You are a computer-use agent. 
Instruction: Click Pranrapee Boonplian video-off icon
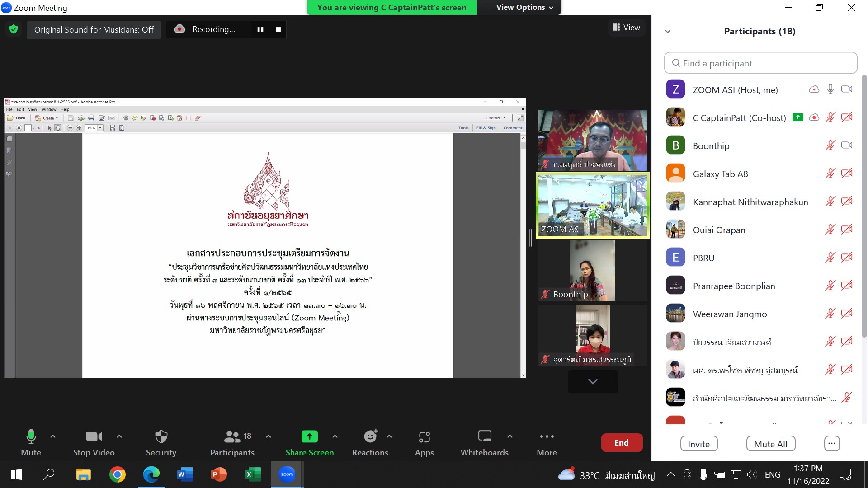(847, 286)
